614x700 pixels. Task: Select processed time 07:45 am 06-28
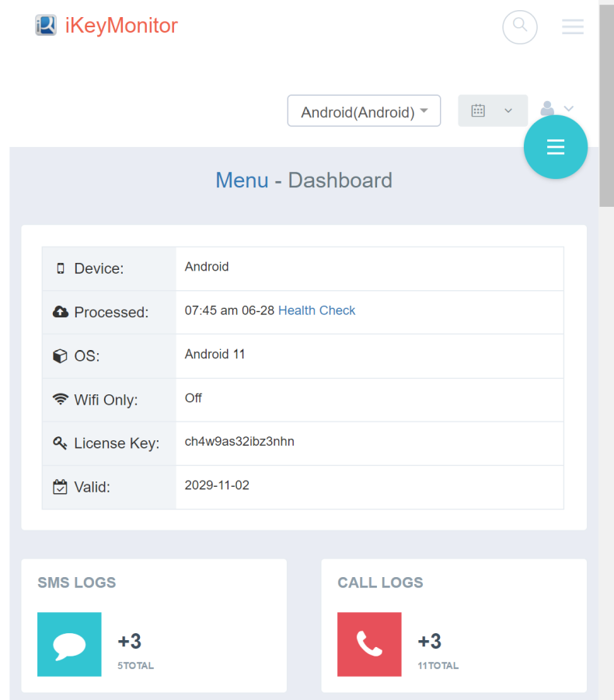click(x=229, y=310)
